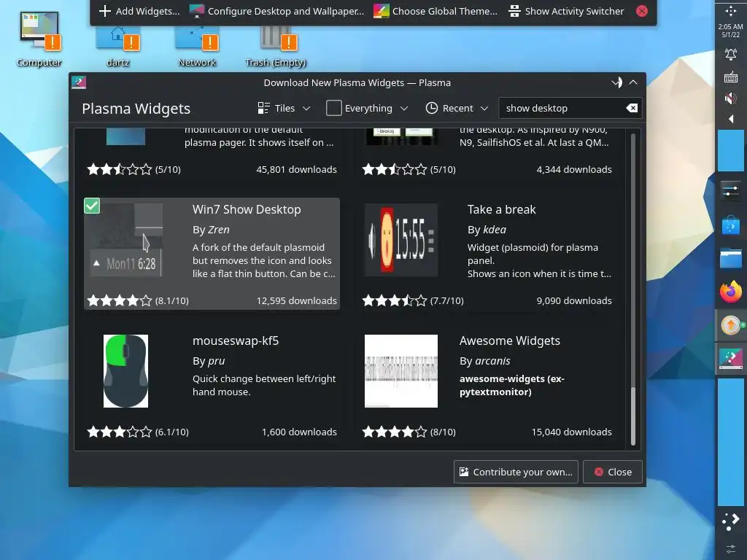Click the Win7 Show Desktop preview thumbnail
Viewport: 747px width, 560px height.
(126, 239)
